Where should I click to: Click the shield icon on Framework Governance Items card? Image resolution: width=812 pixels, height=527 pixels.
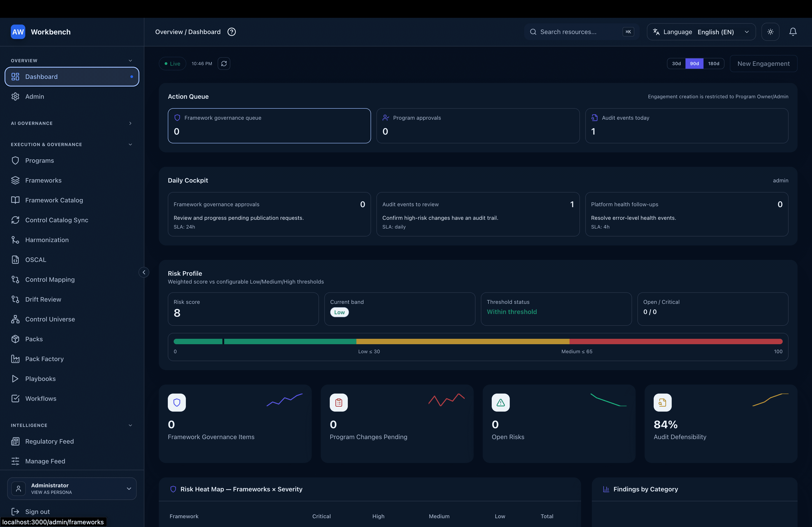pyautogui.click(x=177, y=403)
